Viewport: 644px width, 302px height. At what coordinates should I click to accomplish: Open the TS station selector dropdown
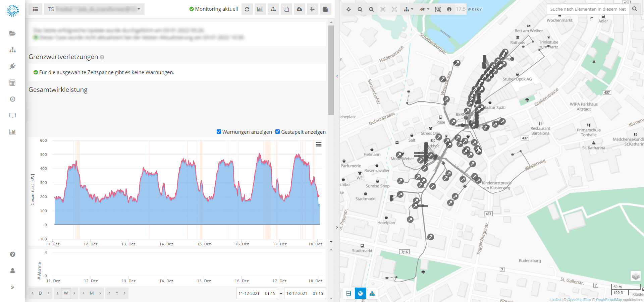[94, 9]
